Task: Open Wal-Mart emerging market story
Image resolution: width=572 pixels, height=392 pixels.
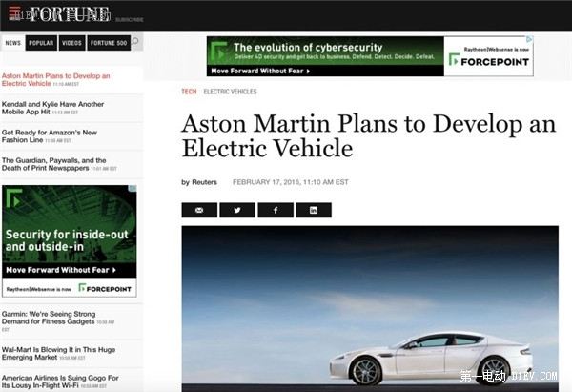Action: point(58,353)
